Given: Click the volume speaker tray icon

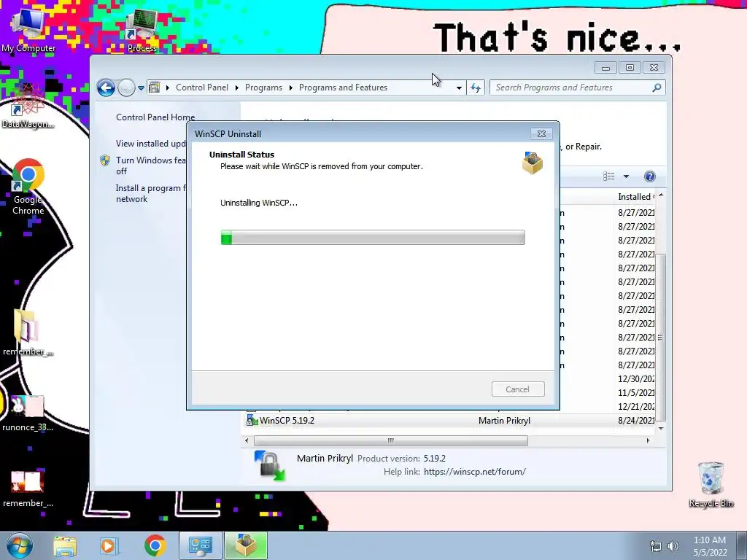Looking at the screenshot, I should 673,547.
